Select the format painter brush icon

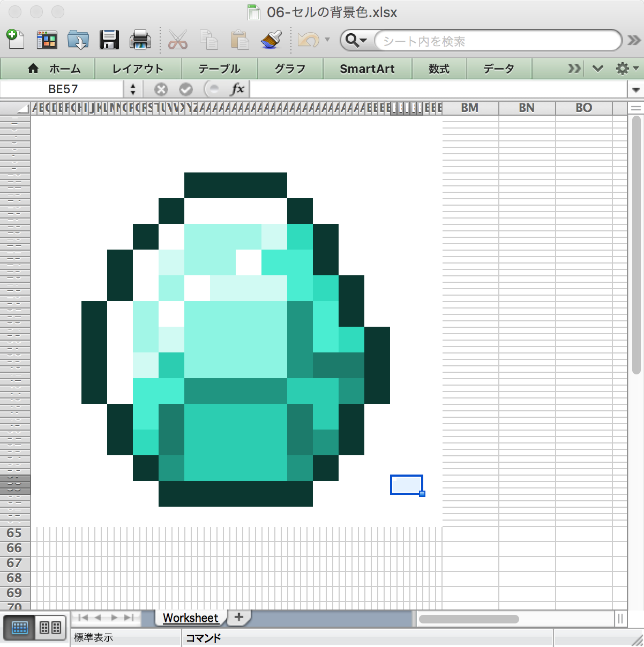coord(271,40)
